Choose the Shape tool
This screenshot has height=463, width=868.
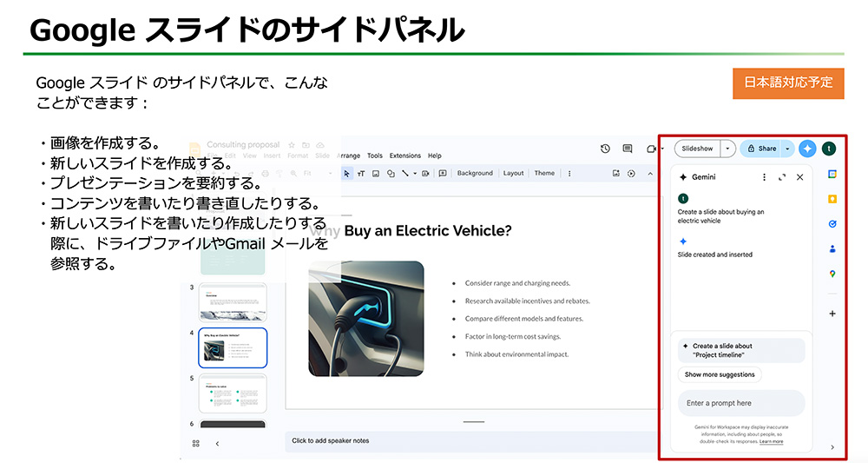pos(391,174)
